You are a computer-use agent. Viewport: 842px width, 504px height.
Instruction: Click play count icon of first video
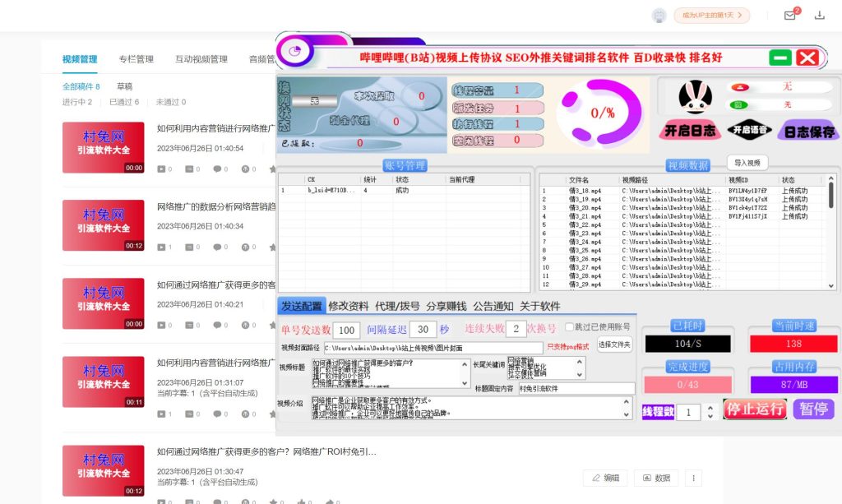click(161, 169)
